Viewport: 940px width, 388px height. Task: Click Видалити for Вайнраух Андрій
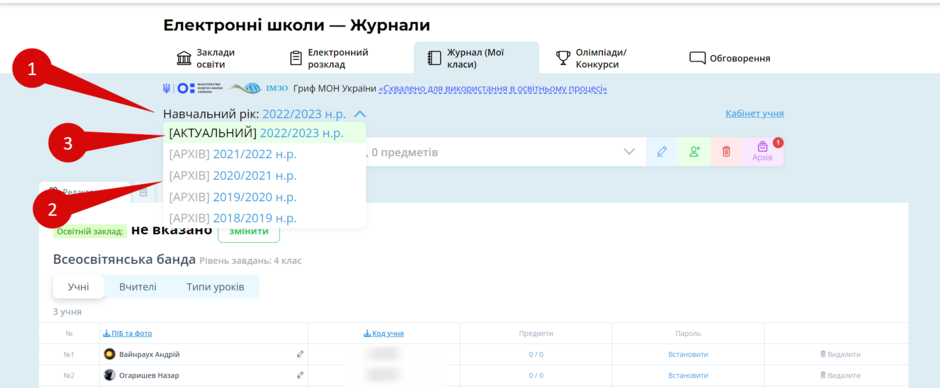point(840,354)
